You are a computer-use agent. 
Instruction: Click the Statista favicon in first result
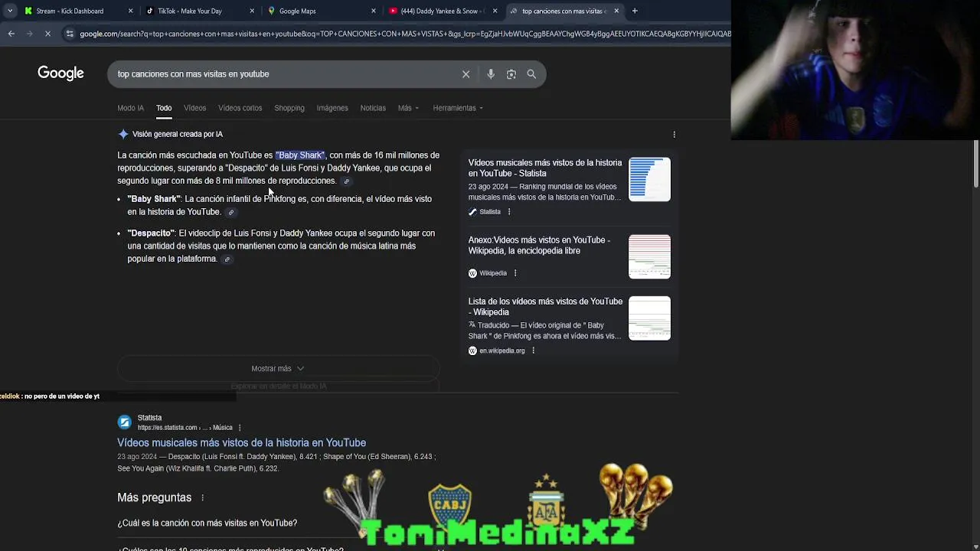124,422
